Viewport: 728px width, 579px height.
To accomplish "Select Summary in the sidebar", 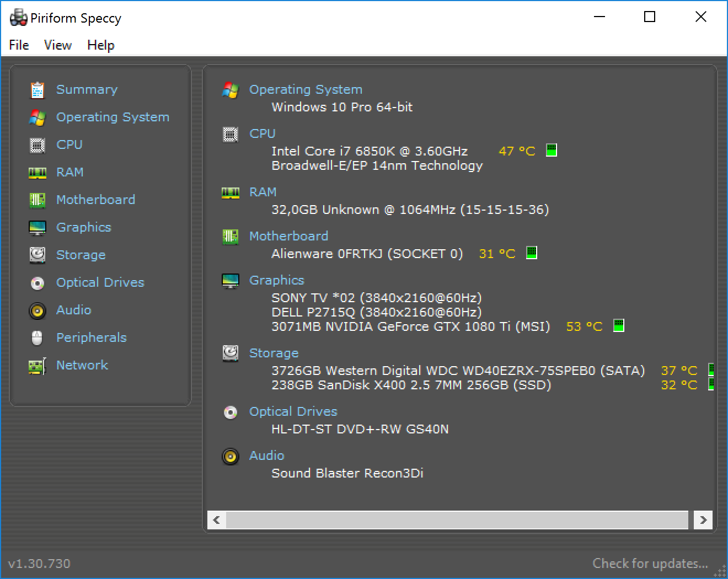I will tap(87, 89).
